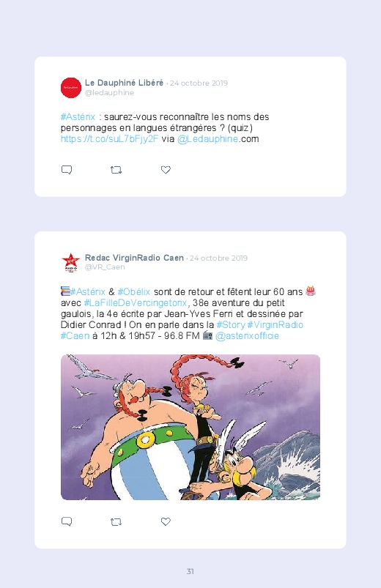The image size is (381, 588).
Task: Follow the t.co/suL7bFjy2F link
Action: tap(110, 138)
